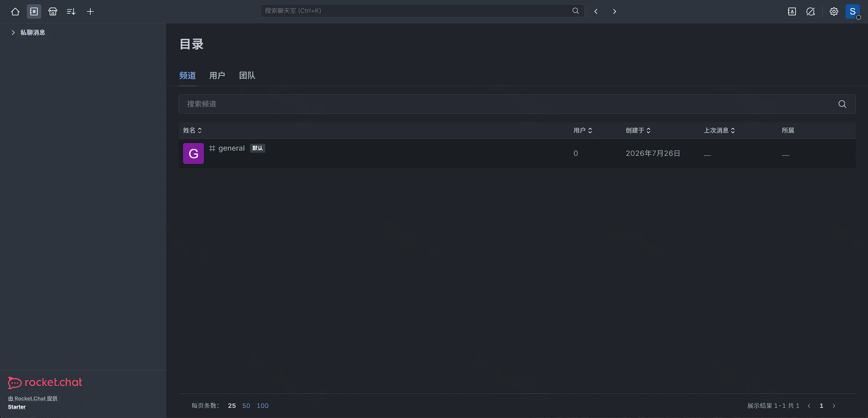Open the sort display options icon
The height and width of the screenshot is (418, 868).
tap(71, 11)
